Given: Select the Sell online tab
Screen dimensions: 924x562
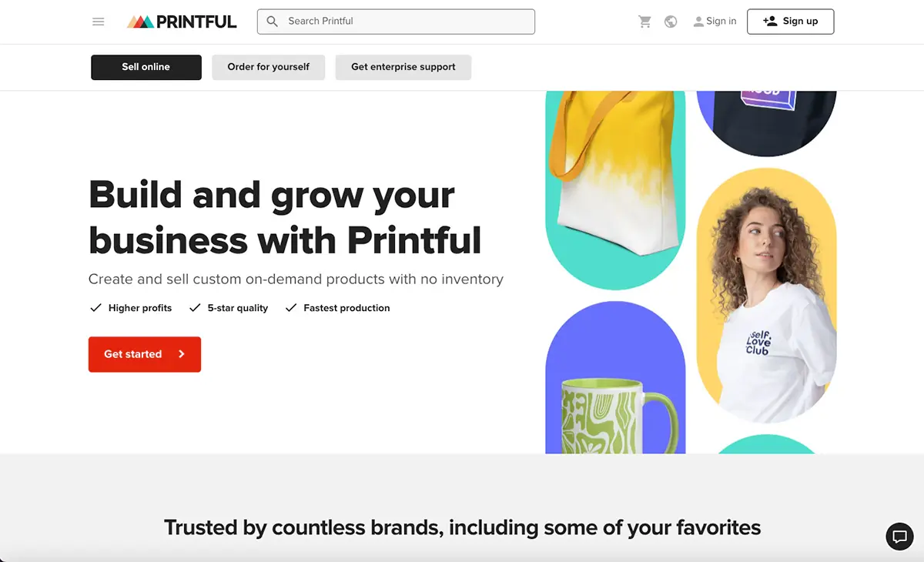Looking at the screenshot, I should pyautogui.click(x=146, y=67).
